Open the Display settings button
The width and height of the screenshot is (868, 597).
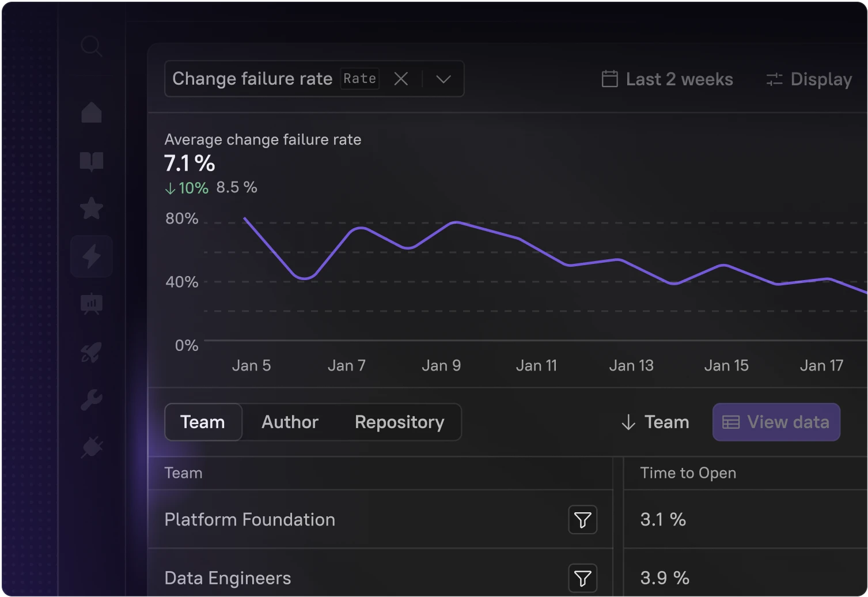pos(809,79)
